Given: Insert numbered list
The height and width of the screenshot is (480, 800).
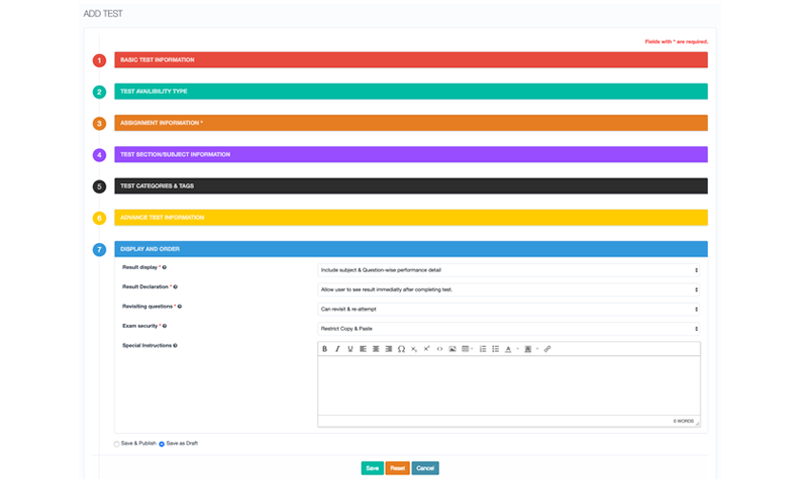Looking at the screenshot, I should coord(483,349).
